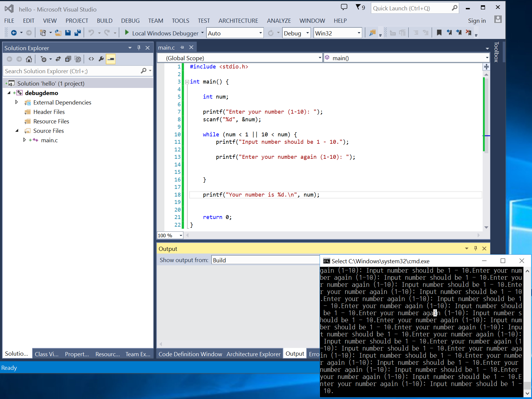
Task: Click the Show All Files icon
Action: tap(78, 59)
